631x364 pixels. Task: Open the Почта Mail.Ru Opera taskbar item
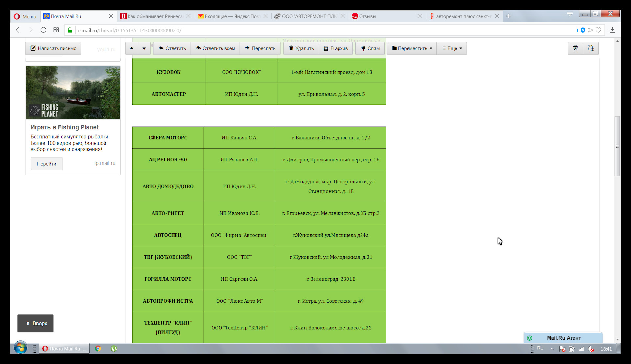coord(64,349)
